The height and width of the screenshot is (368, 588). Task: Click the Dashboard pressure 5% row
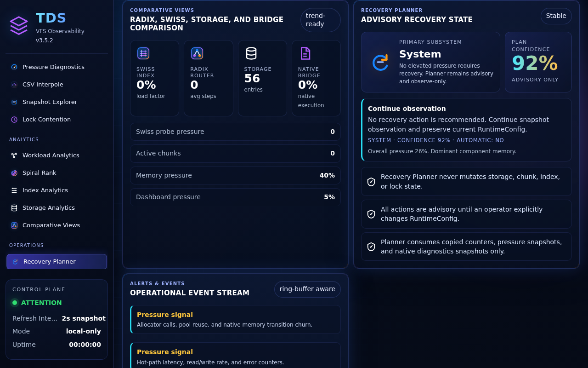(x=235, y=197)
